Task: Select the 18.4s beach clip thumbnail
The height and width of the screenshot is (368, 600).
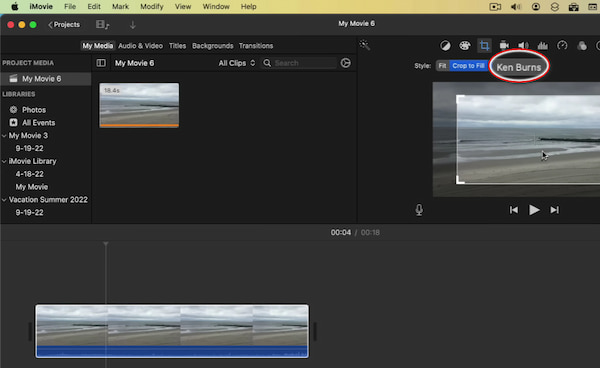Action: 139,105
